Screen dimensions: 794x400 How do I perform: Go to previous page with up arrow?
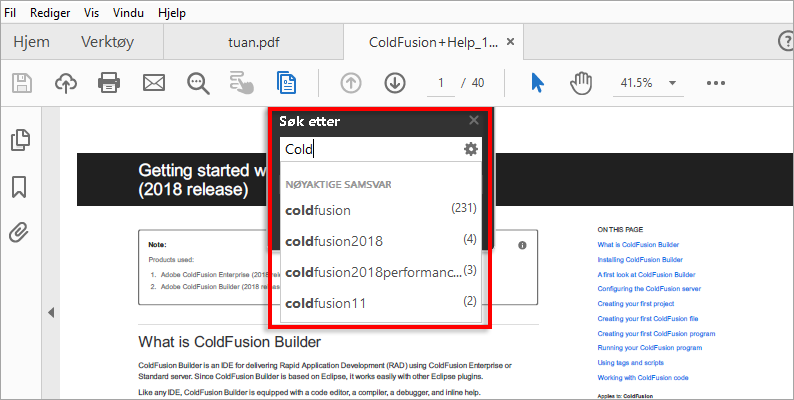(x=351, y=83)
